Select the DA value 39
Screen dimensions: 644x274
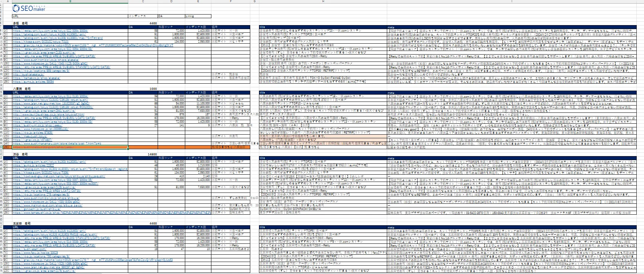tap(143, 114)
